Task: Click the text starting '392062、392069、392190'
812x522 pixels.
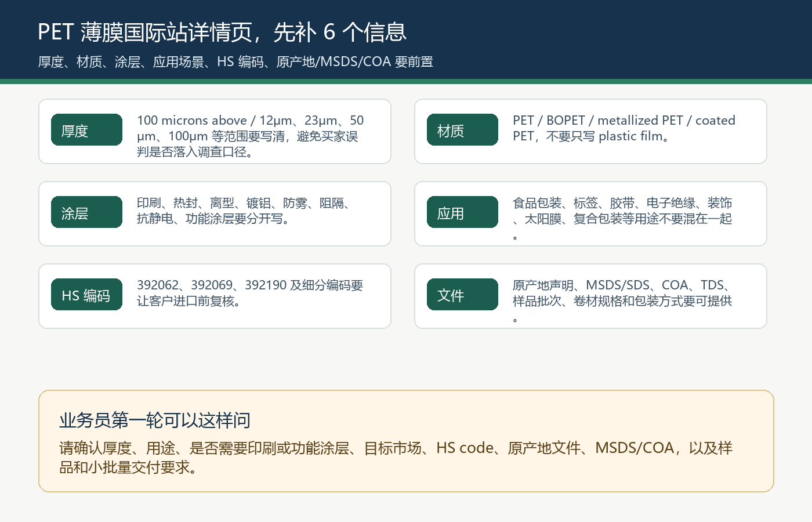Action: pos(250,293)
